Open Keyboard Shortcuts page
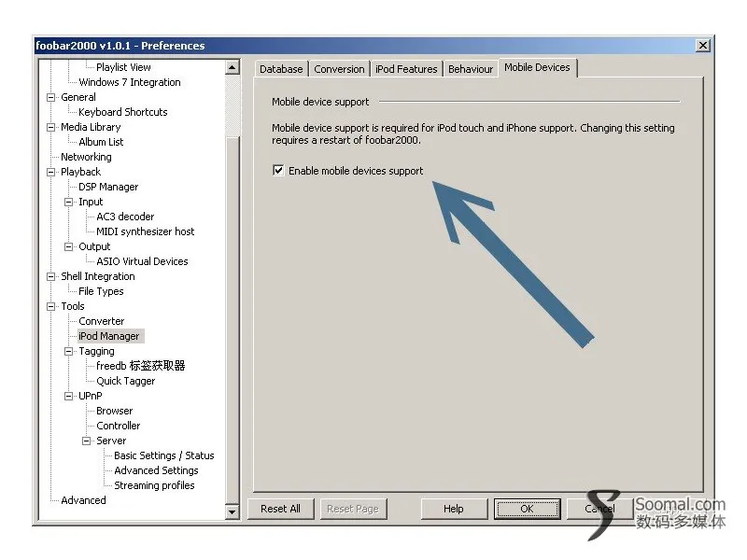The height and width of the screenshot is (560, 747). click(x=123, y=112)
